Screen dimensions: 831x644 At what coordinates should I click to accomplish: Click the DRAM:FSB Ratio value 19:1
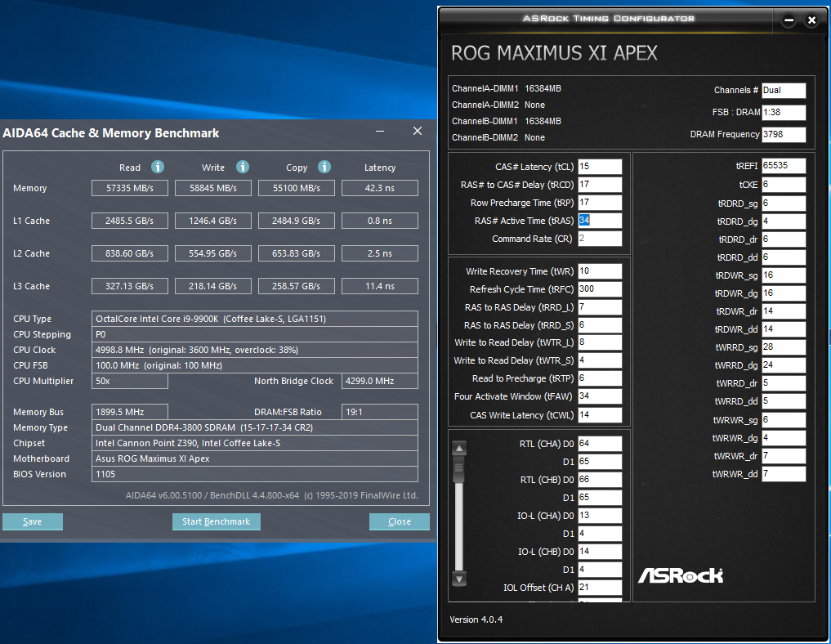pyautogui.click(x=380, y=412)
